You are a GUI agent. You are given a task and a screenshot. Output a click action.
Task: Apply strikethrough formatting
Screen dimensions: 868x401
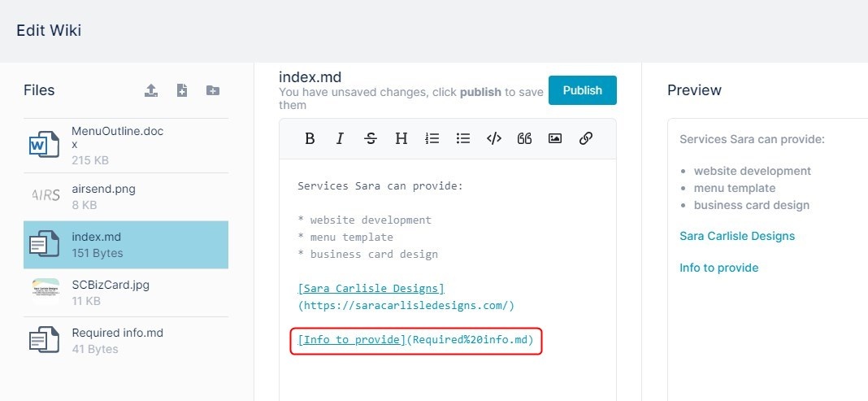[x=371, y=138]
